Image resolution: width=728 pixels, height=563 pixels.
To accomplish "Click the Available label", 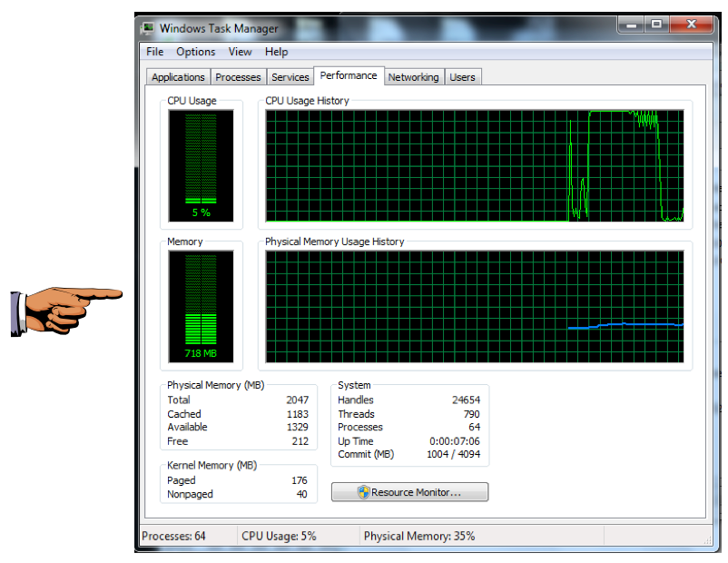I will pyautogui.click(x=187, y=427).
